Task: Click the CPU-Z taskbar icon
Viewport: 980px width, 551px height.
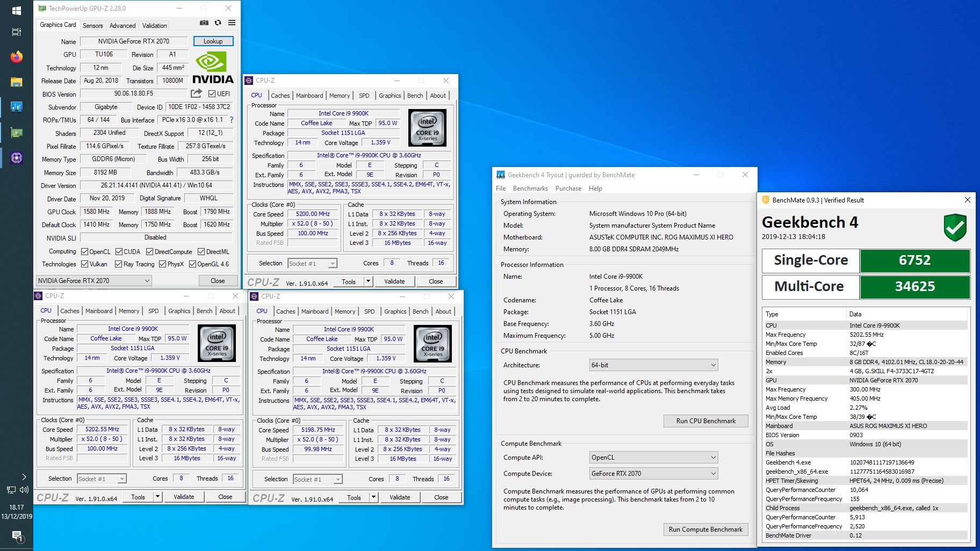Action: [x=16, y=158]
